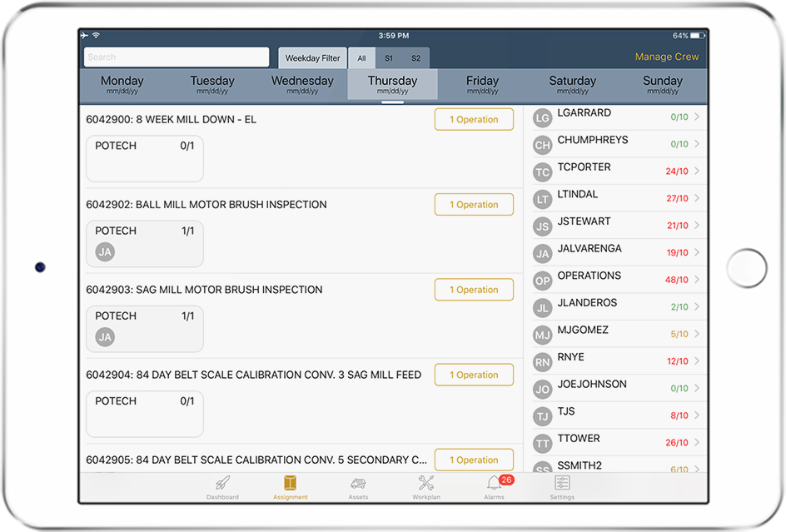Tap the LG avatar for LGARRARD
786x532 pixels.
click(x=543, y=118)
